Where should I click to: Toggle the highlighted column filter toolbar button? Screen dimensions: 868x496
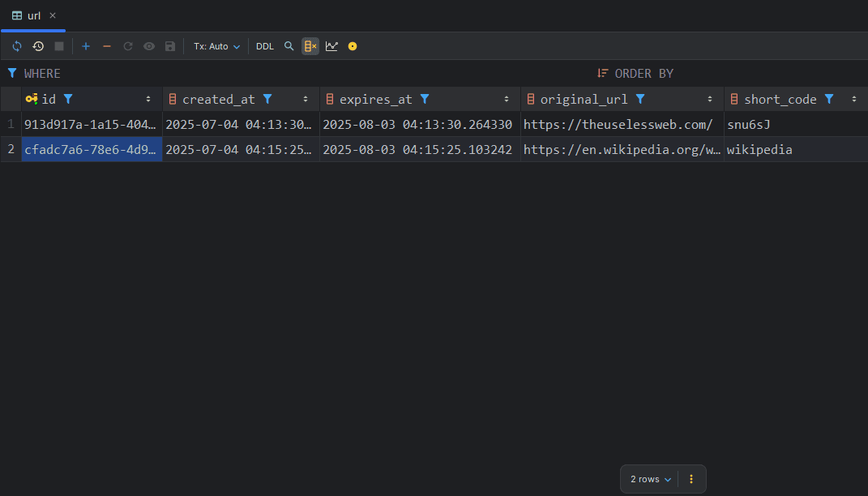click(310, 46)
